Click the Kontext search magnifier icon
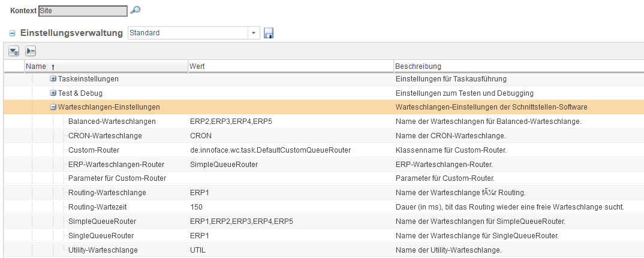 [136, 10]
